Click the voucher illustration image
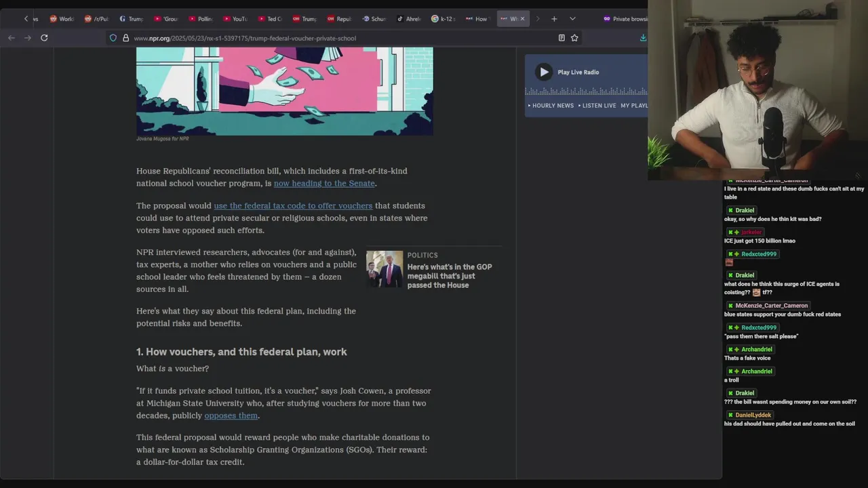Image resolution: width=868 pixels, height=488 pixels. 284,91
